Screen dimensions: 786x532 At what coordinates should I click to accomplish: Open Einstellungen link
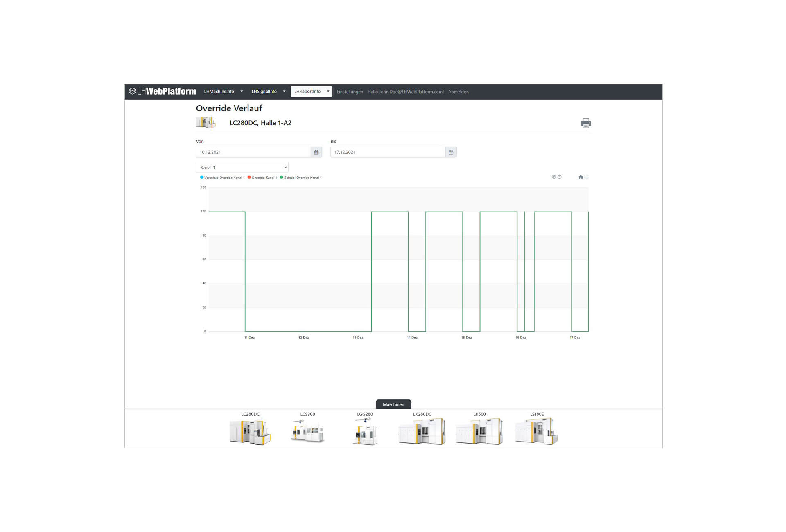point(350,92)
